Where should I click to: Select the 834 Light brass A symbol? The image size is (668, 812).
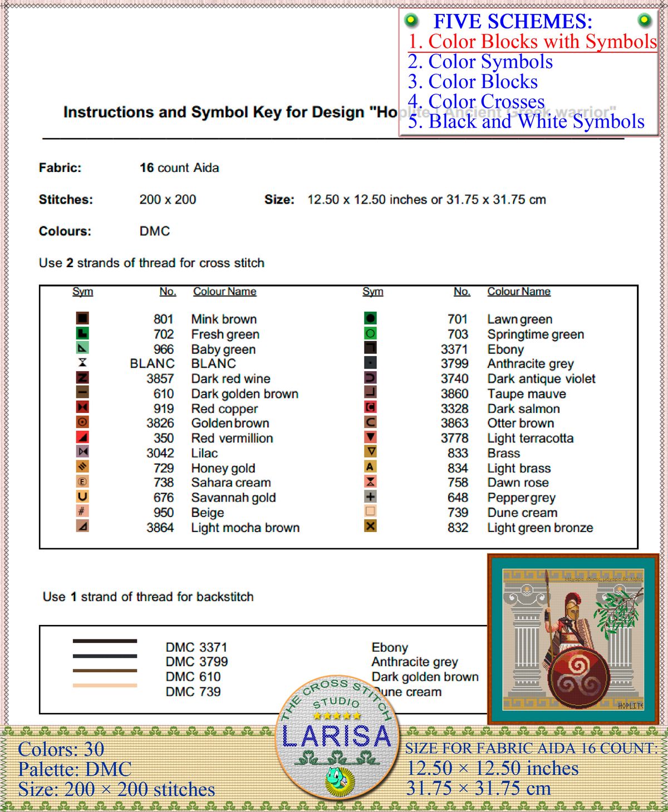click(370, 466)
